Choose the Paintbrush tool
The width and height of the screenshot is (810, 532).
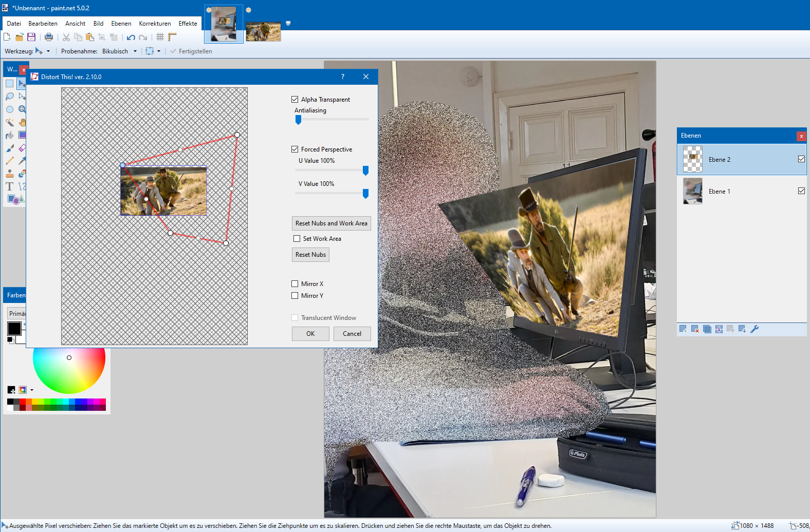click(9, 148)
